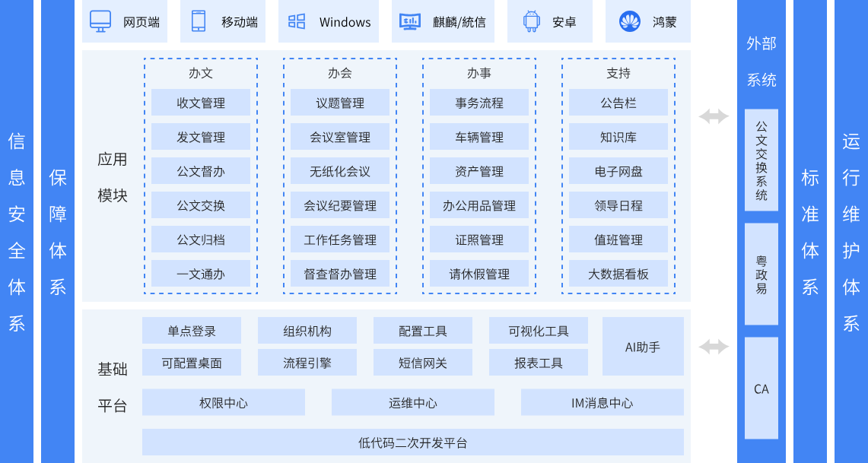
Task: Click the 低代码二次开发平台 bar
Action: tap(413, 442)
